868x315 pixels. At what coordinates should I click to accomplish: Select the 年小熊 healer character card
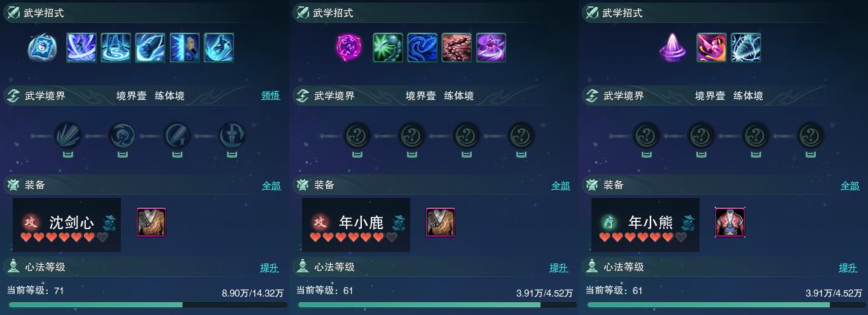(645, 225)
